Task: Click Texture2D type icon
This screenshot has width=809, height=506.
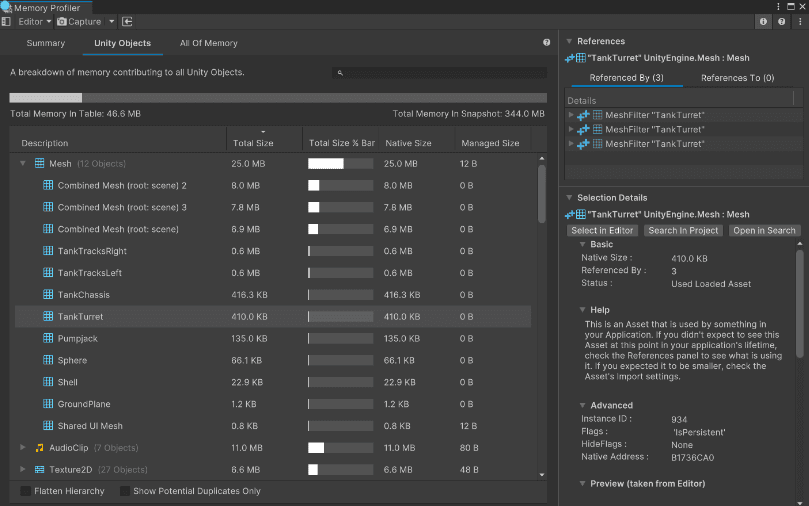Action: (39, 469)
